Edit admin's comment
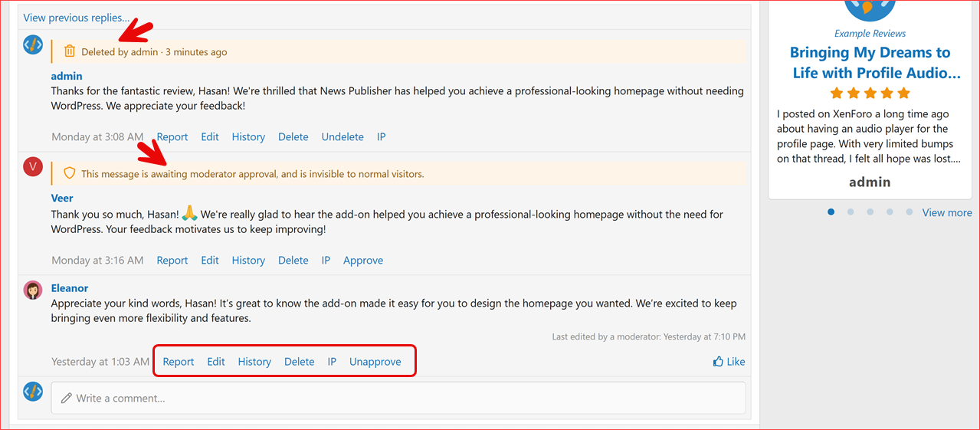This screenshot has height=430, width=980. 210,136
